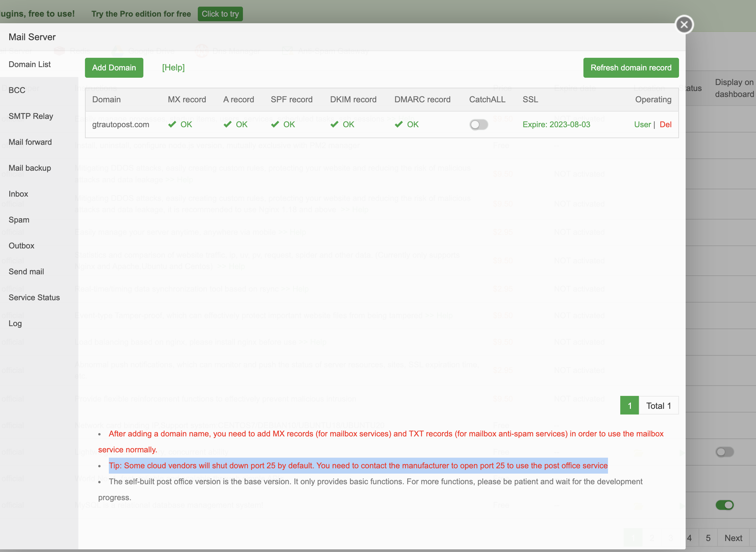
Task: Switch to Send mail tab
Action: click(x=26, y=272)
